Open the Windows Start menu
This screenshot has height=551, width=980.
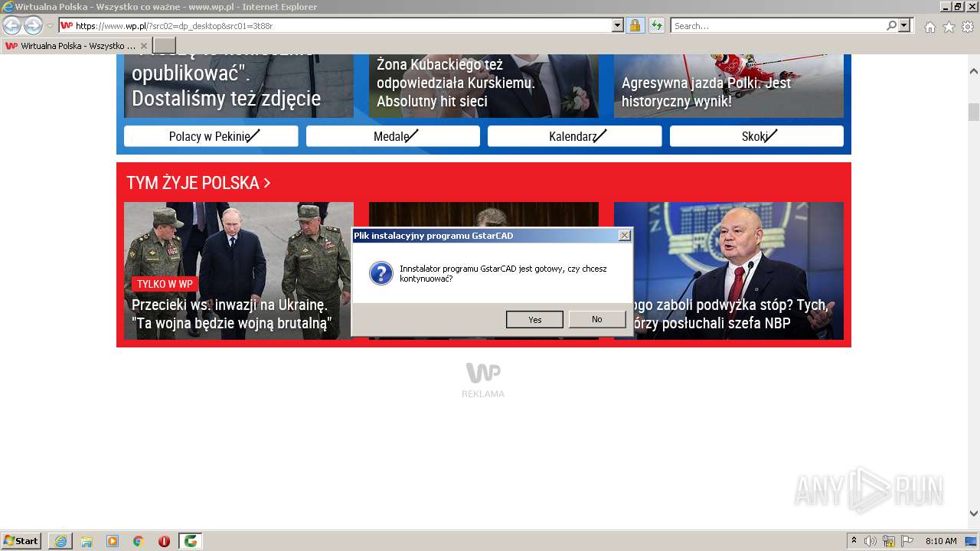[21, 540]
